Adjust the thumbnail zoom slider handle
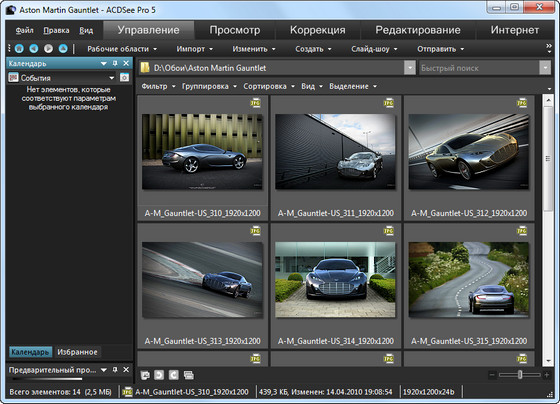Viewport: 560px width, 404px height. (x=520, y=375)
